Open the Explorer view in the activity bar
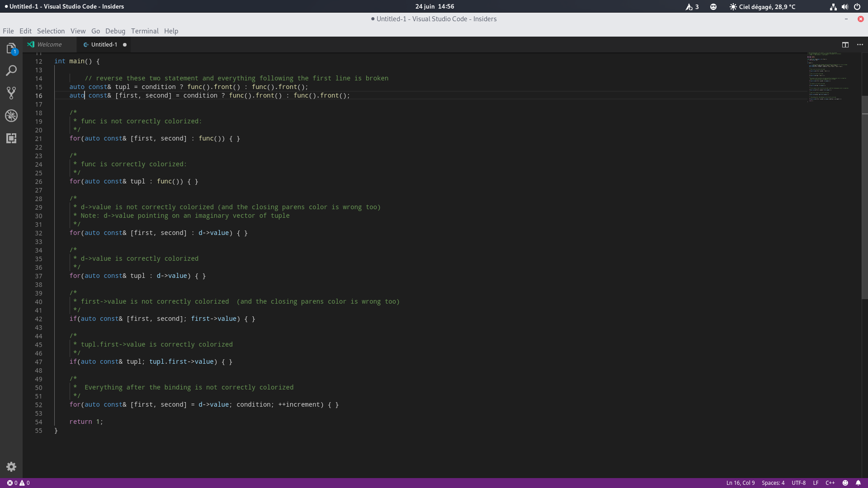The image size is (868, 488). pos(11,48)
